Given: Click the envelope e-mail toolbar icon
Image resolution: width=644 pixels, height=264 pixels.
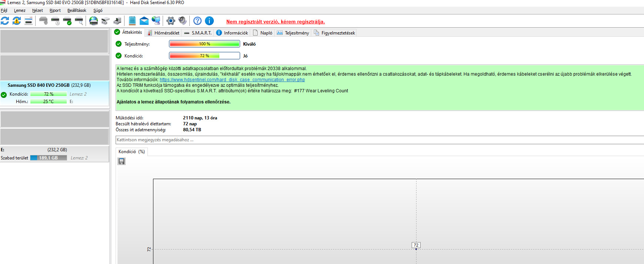Looking at the screenshot, I should pyautogui.click(x=144, y=21).
